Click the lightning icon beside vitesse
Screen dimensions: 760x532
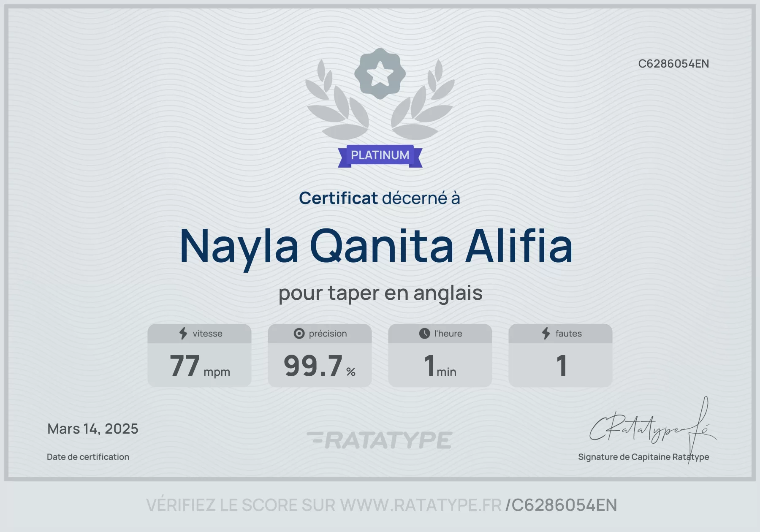[183, 334]
